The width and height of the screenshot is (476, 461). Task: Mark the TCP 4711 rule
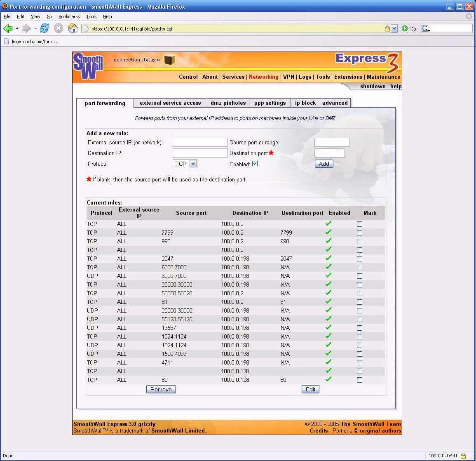coord(359,362)
